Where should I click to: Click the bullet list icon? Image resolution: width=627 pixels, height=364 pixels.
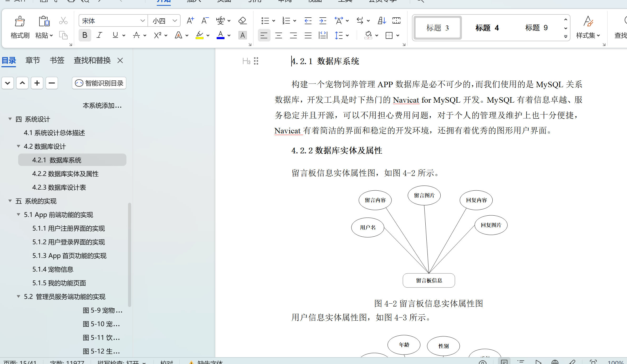pos(265,20)
